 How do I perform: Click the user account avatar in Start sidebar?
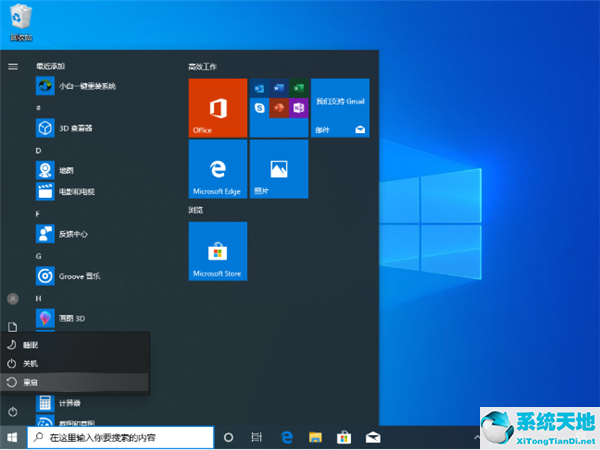13,299
